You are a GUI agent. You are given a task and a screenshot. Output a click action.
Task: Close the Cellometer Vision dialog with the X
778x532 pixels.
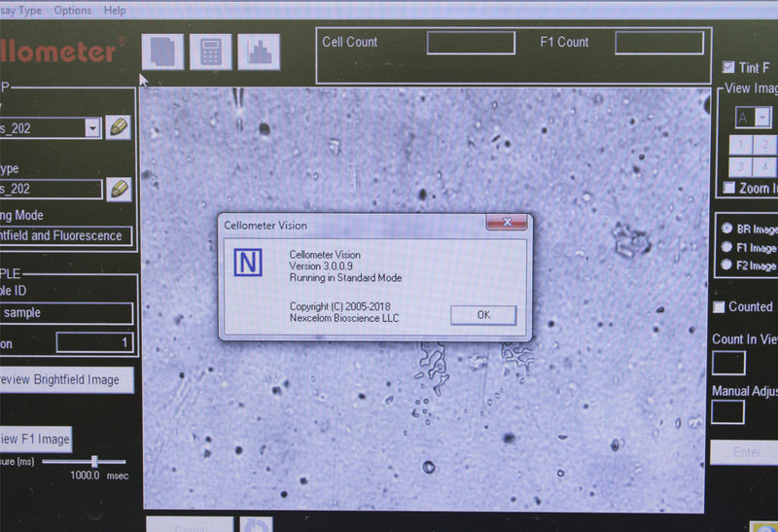pos(506,224)
